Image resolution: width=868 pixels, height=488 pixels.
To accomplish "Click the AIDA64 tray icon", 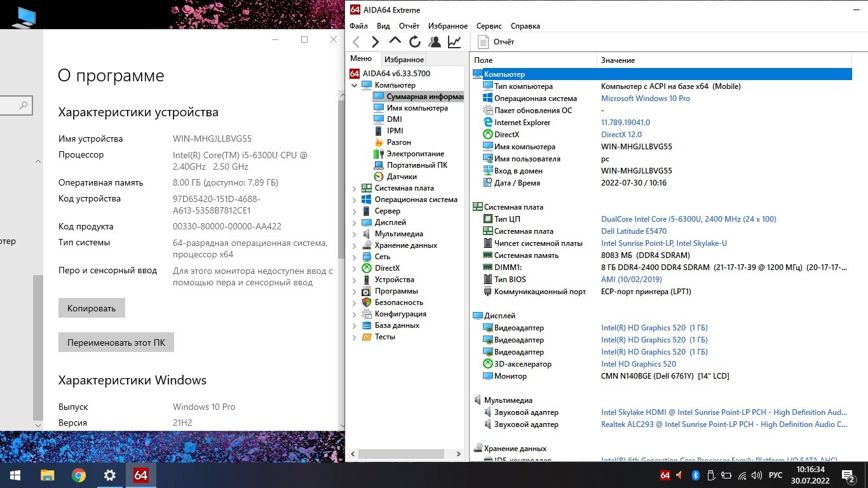I will pyautogui.click(x=665, y=475).
